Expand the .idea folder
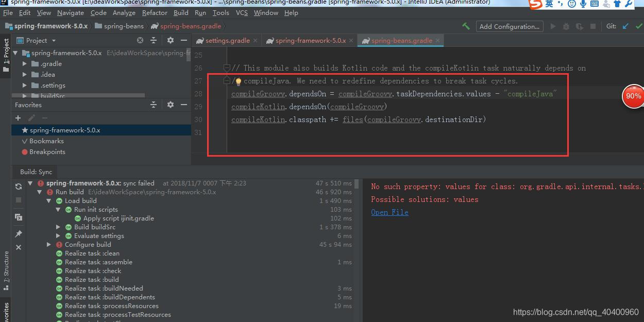Image resolution: width=644 pixels, height=322 pixels. (24, 75)
